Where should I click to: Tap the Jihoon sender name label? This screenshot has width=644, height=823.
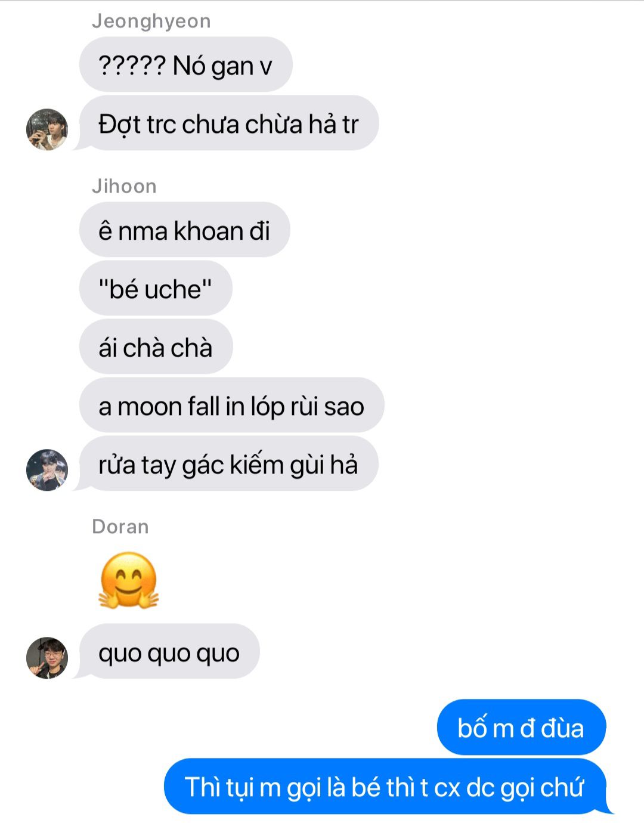(124, 186)
